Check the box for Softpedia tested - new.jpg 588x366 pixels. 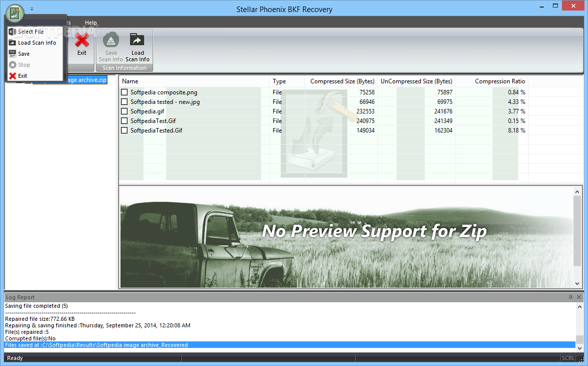pos(125,101)
